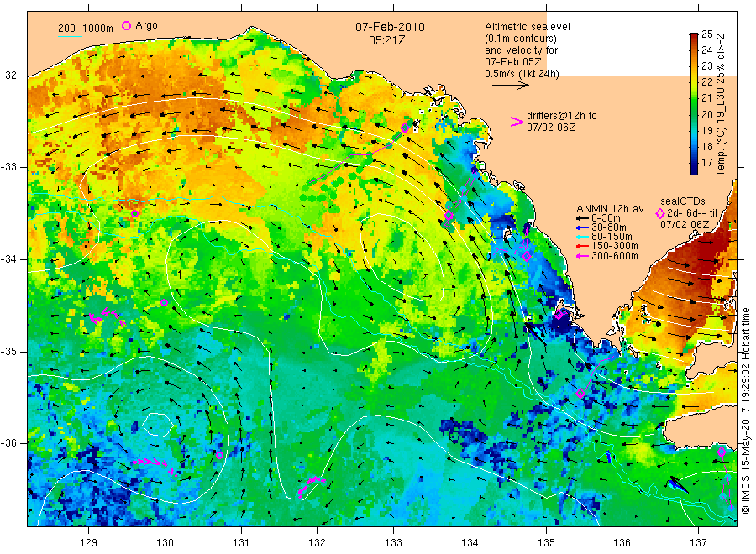Click the 135 longitude axis label
The image size is (756, 554).
click(546, 542)
